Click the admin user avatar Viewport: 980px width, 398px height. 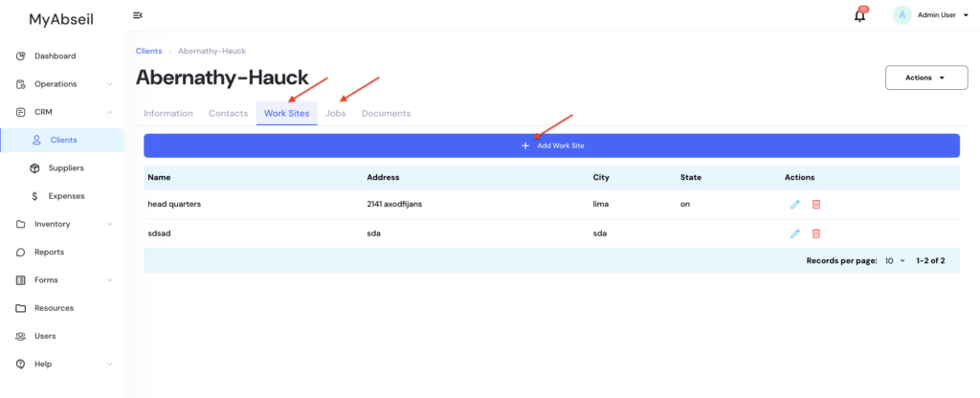coord(902,15)
